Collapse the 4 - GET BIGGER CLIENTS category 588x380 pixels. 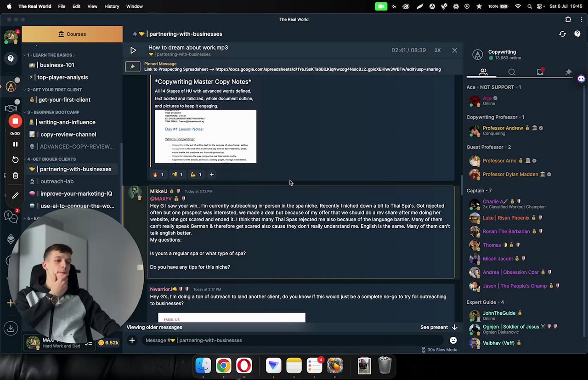(51, 159)
